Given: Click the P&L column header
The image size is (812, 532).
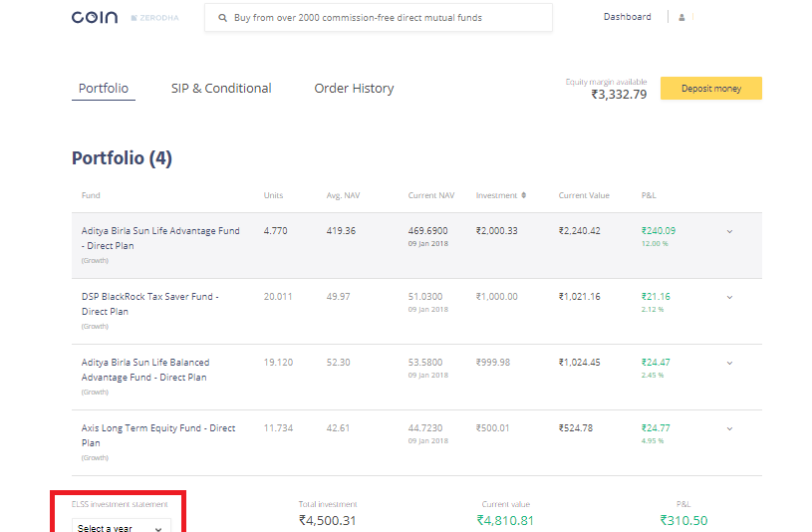Looking at the screenshot, I should pos(649,195).
